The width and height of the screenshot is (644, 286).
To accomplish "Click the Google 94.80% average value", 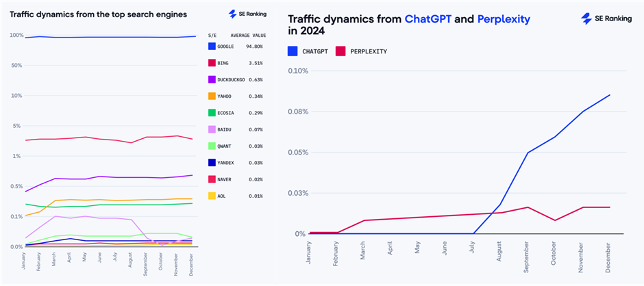I will [x=253, y=47].
